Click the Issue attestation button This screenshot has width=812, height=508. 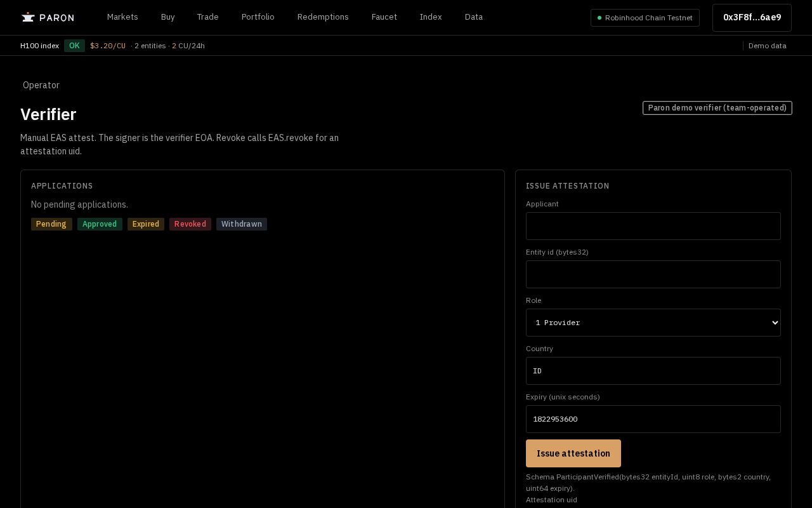click(573, 453)
